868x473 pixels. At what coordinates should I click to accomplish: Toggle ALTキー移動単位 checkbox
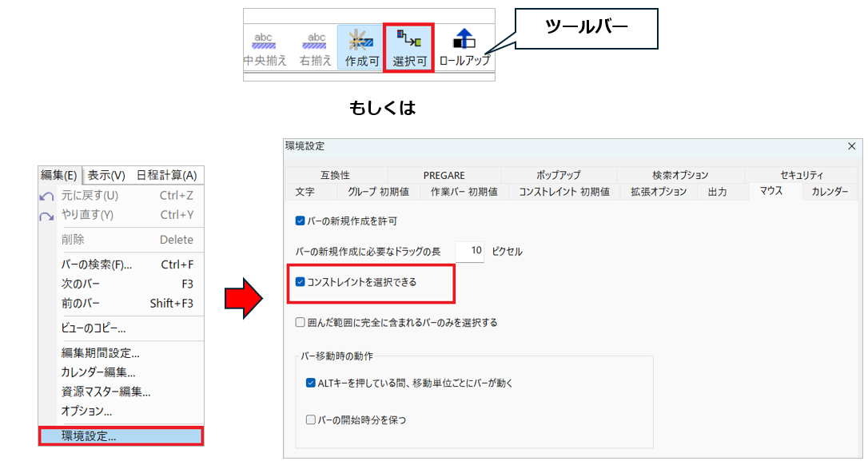coord(311,383)
